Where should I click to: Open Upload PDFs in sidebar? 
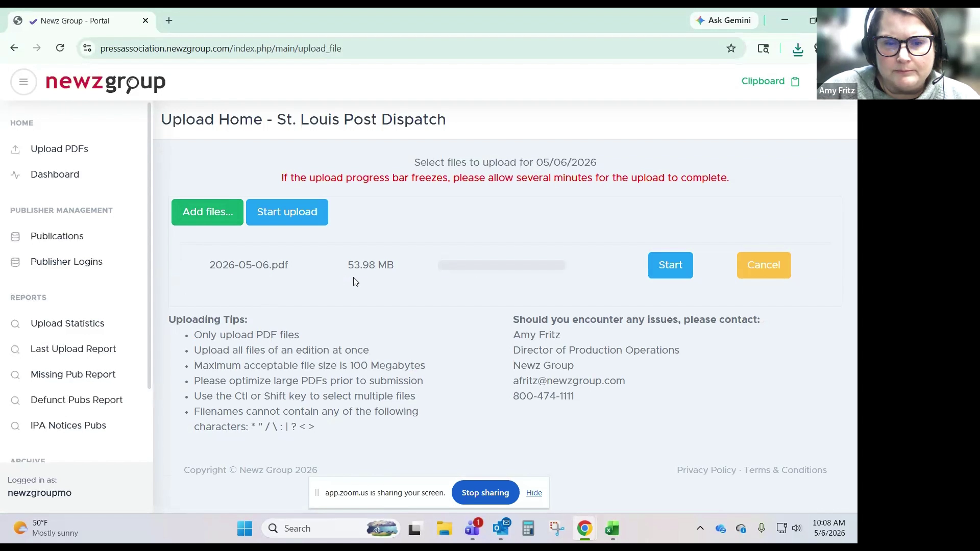click(x=59, y=149)
